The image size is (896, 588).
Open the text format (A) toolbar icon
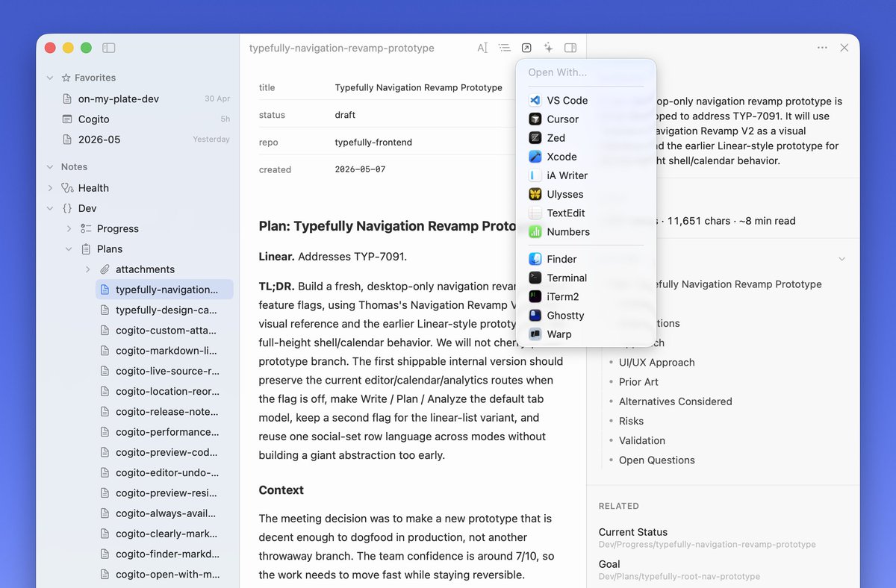482,48
